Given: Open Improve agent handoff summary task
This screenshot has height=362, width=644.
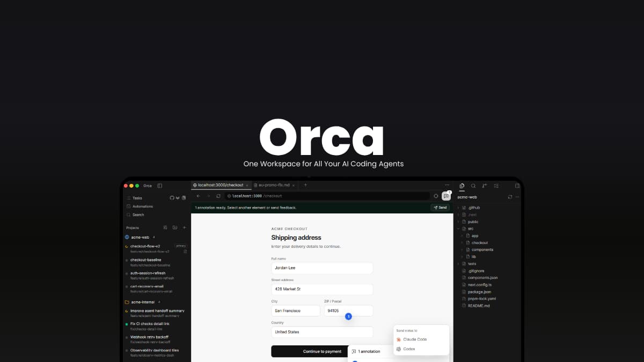Looking at the screenshot, I should pyautogui.click(x=156, y=313).
